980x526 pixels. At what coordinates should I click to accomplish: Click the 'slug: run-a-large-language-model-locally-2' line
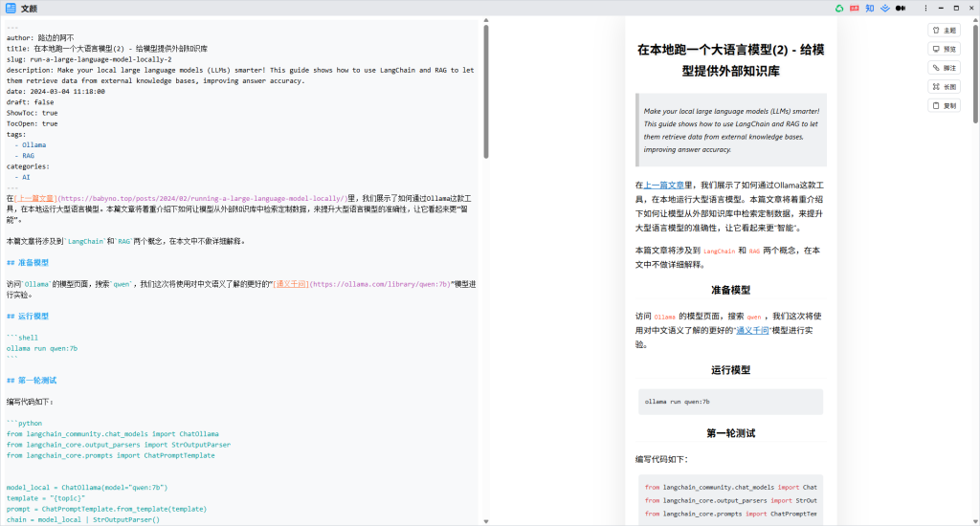[x=89, y=59]
